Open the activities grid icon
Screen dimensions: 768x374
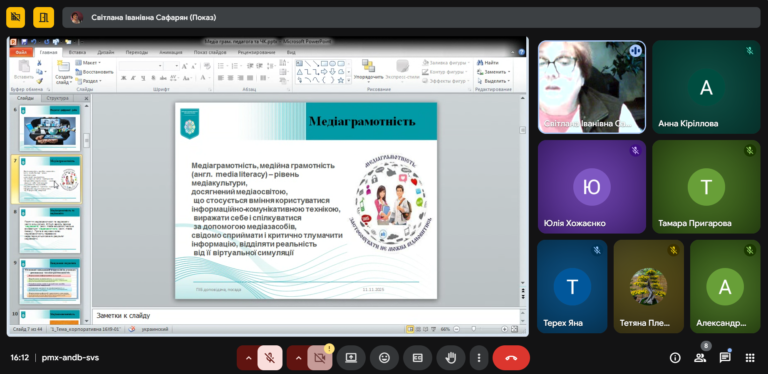click(750, 358)
